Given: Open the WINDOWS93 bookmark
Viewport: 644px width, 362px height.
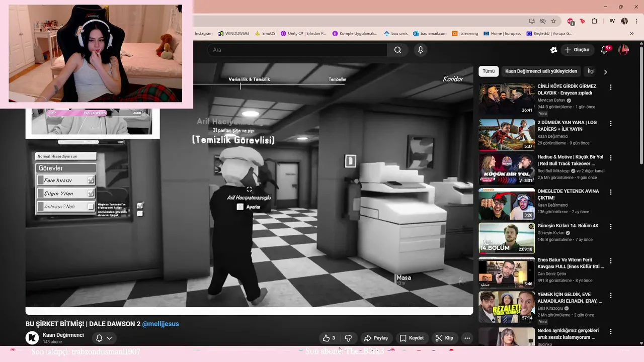Looking at the screenshot, I should coord(233,33).
